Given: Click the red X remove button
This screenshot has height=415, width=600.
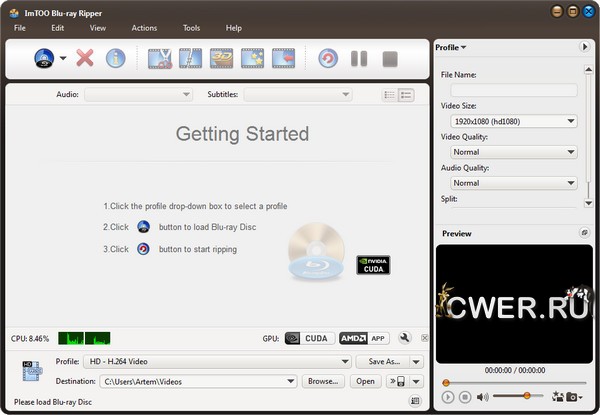Looking at the screenshot, I should coord(85,58).
